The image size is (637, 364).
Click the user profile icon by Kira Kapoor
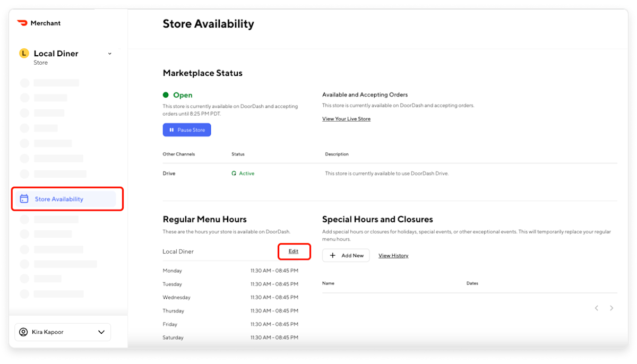coord(23,332)
